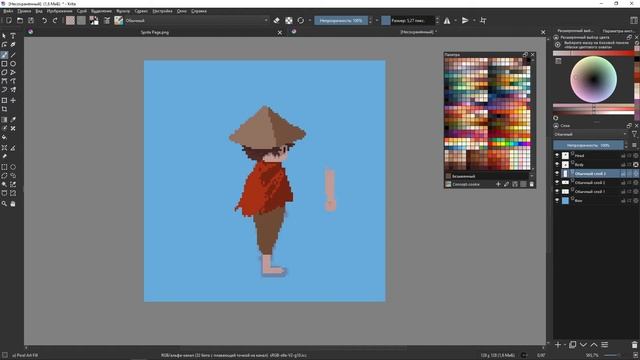Open the brush blending mode dropdown in toolbar
The image size is (640, 360).
click(x=197, y=20)
